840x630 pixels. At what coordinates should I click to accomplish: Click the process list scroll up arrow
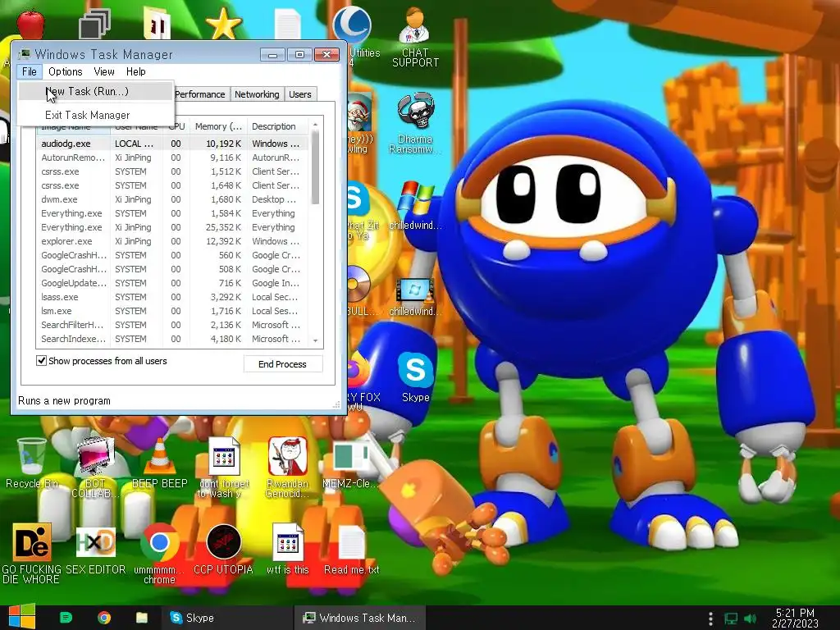click(315, 125)
